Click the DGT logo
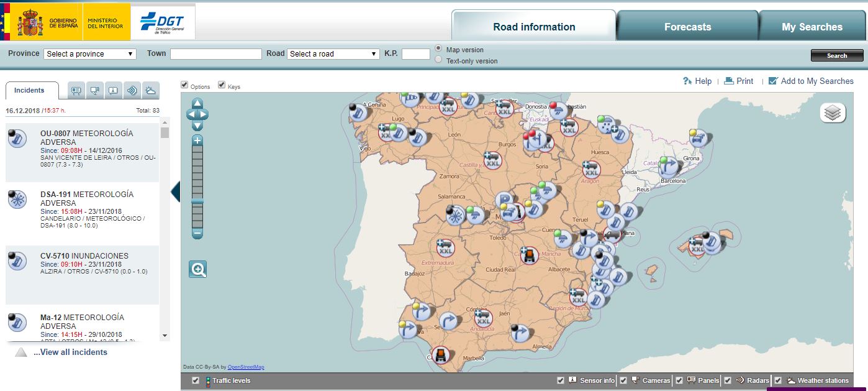The width and height of the screenshot is (868, 391). tap(163, 22)
